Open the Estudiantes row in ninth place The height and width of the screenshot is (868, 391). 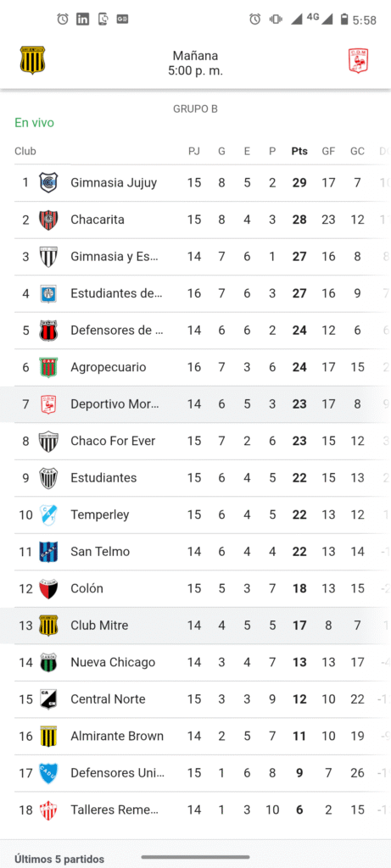point(195,478)
